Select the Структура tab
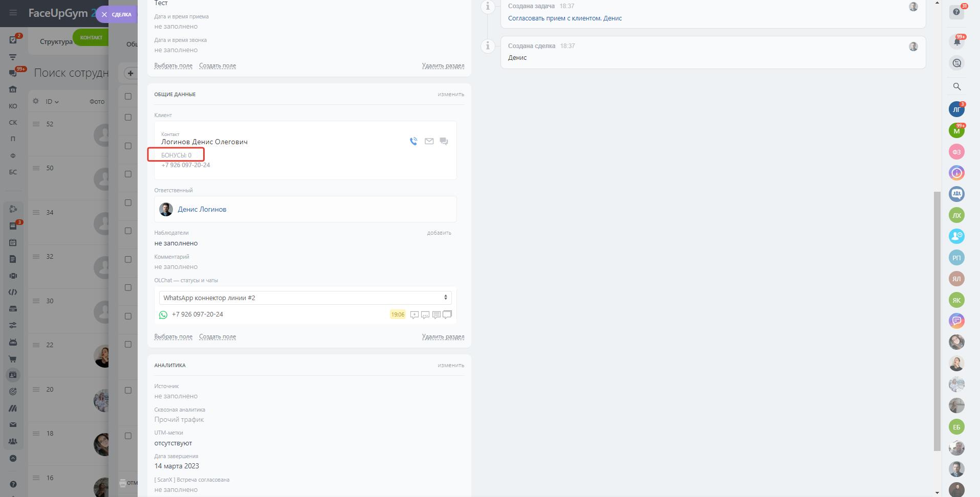The image size is (980, 497). tap(56, 41)
